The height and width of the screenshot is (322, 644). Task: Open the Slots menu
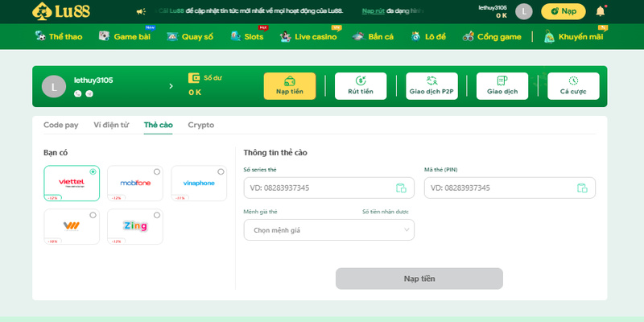coord(254,36)
